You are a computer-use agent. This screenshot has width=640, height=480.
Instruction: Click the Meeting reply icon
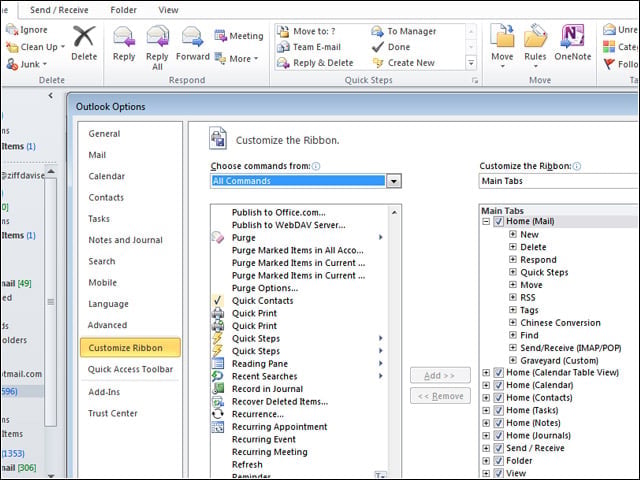(x=220, y=36)
